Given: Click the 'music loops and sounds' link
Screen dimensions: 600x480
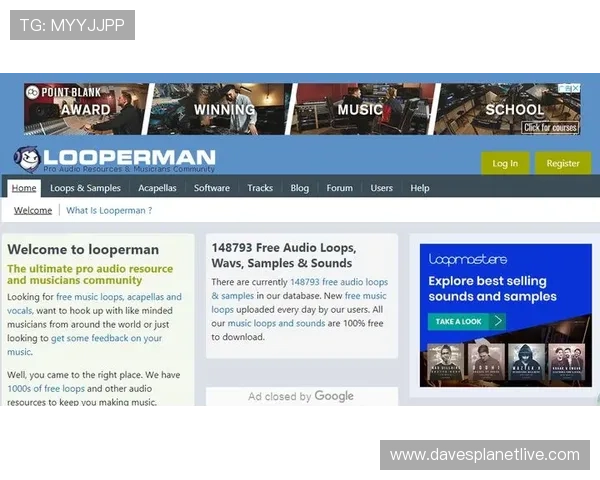Looking at the screenshot, I should click(276, 324).
